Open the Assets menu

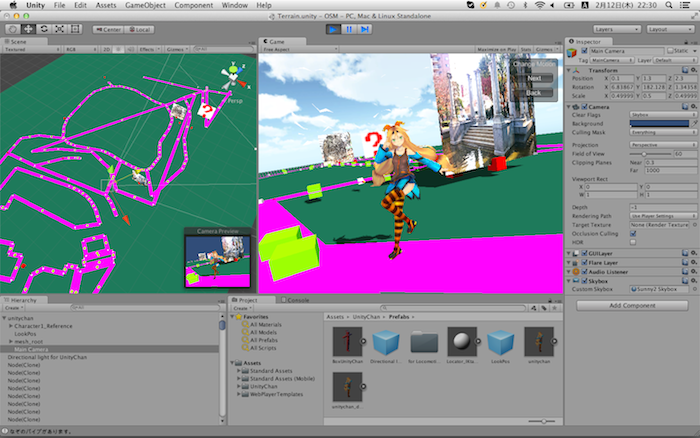pyautogui.click(x=106, y=5)
